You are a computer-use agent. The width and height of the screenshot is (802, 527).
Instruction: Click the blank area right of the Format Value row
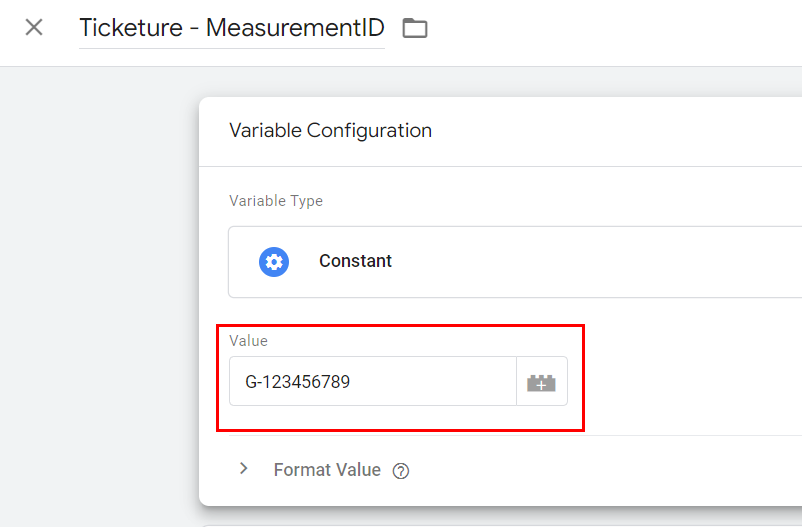pyautogui.click(x=606, y=470)
